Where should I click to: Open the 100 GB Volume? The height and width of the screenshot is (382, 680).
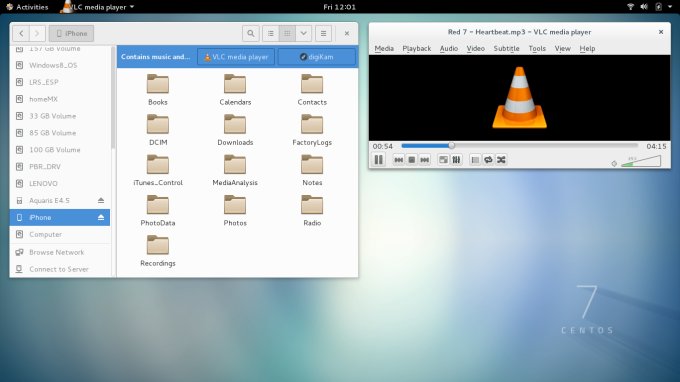(x=60, y=150)
